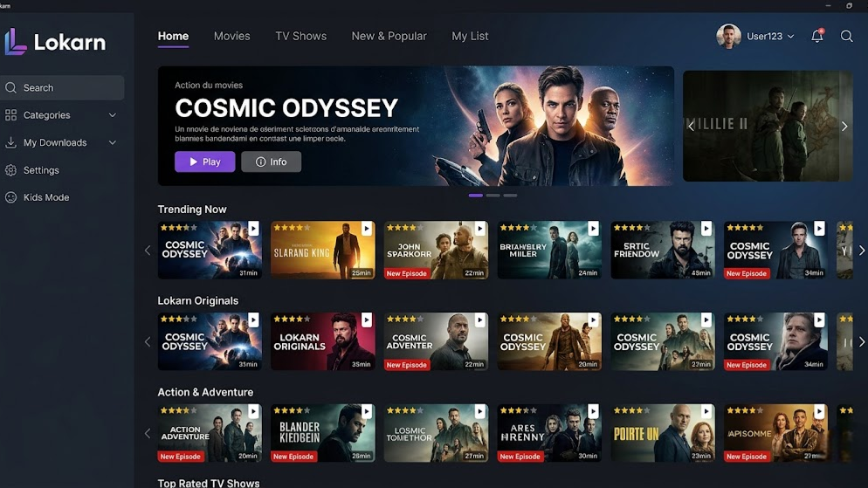Expand the My Downloads chevron
Image resolution: width=868 pixels, height=488 pixels.
click(113, 142)
